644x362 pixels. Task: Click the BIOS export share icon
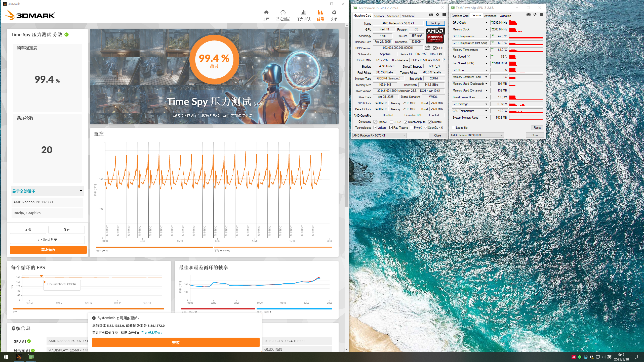click(427, 48)
